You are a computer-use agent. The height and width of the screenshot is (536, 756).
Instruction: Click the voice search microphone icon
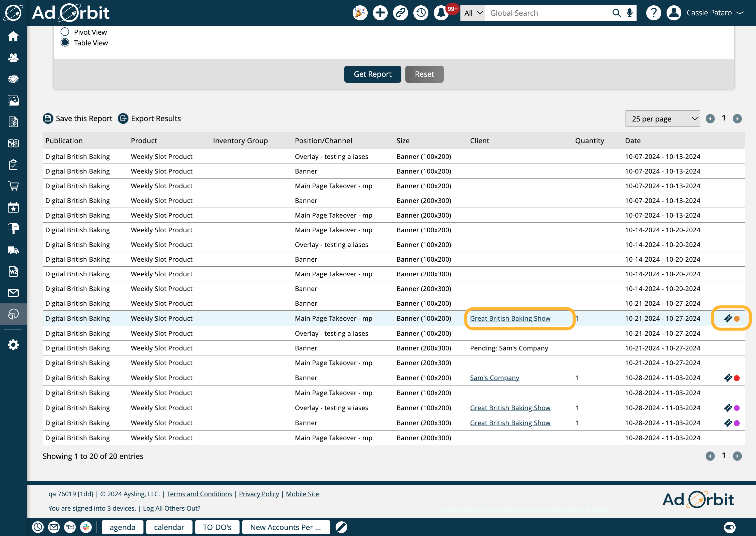[x=630, y=13]
